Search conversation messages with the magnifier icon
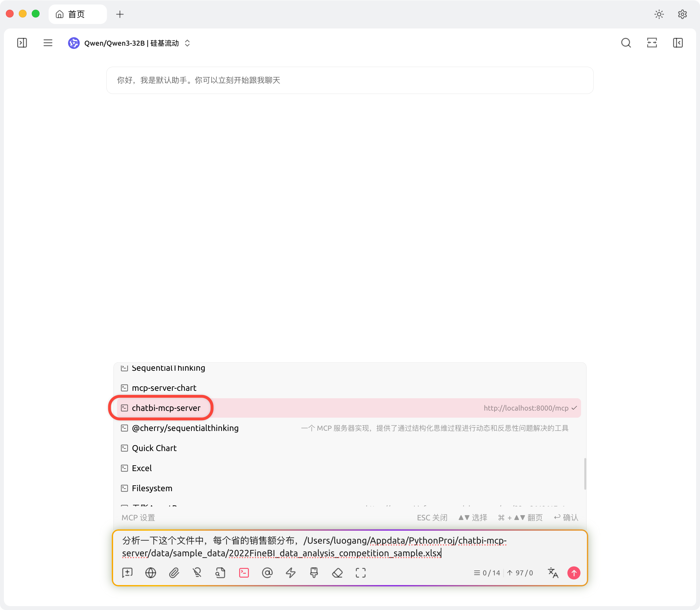Image resolution: width=700 pixels, height=610 pixels. pos(626,43)
